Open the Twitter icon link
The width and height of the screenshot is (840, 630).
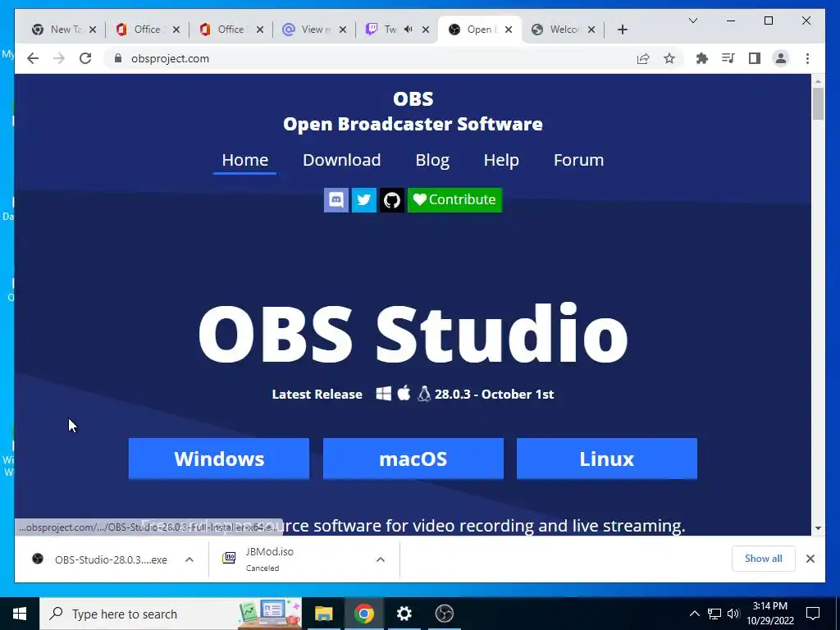363,200
